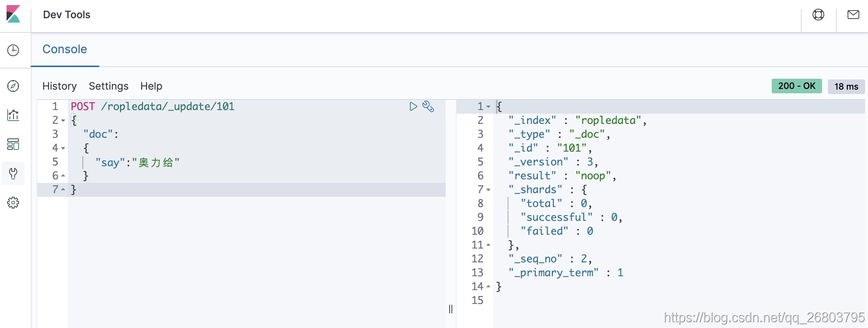
Task: Open Visualize chart icon in sidebar
Action: coord(13,115)
